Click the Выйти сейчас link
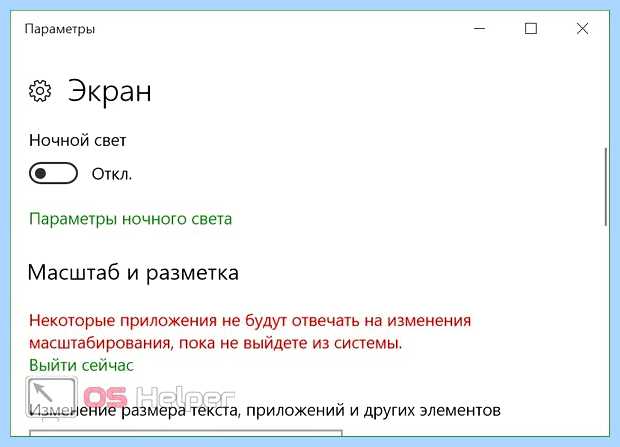 [81, 365]
